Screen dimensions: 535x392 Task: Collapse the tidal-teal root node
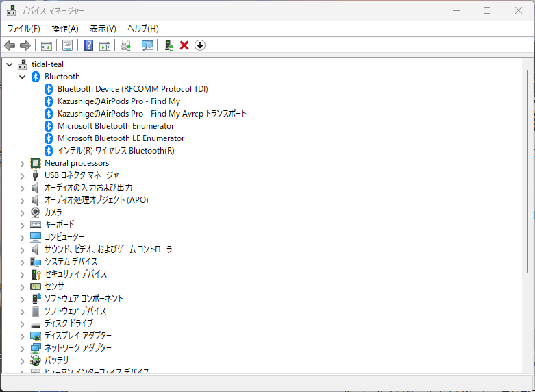[9, 64]
